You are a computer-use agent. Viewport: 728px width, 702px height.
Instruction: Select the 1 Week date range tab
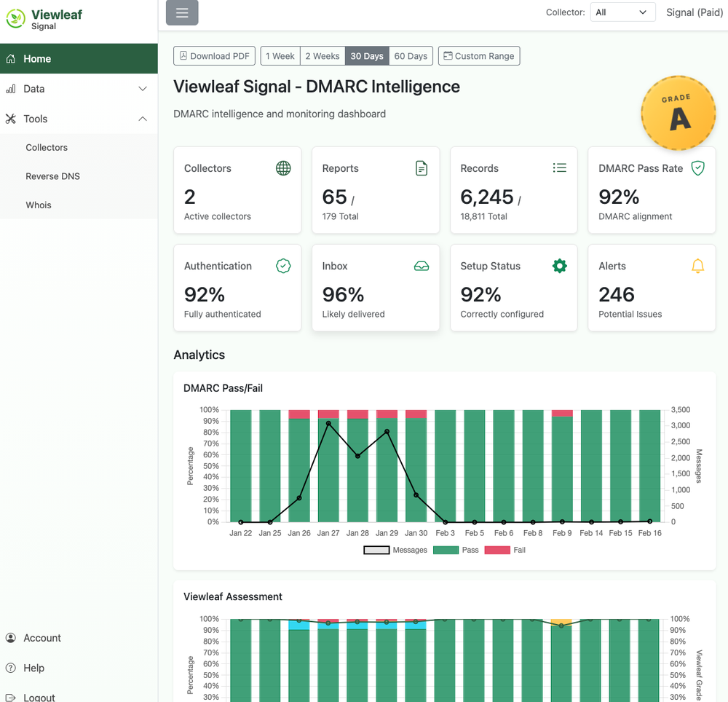tap(280, 55)
